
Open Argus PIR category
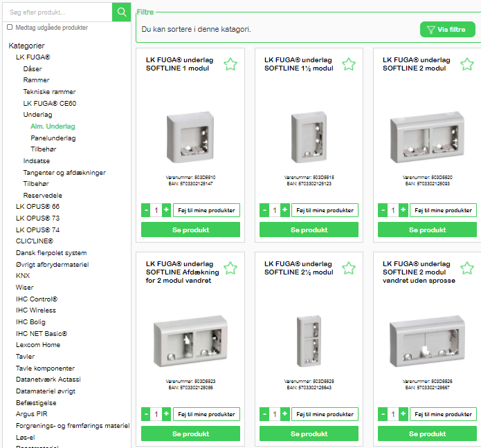[x=32, y=413]
